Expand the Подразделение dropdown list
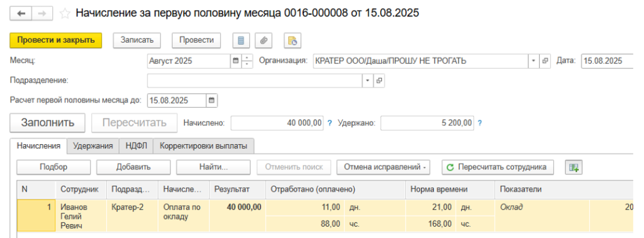Image resolution: width=644 pixels, height=238 pixels. [x=367, y=81]
